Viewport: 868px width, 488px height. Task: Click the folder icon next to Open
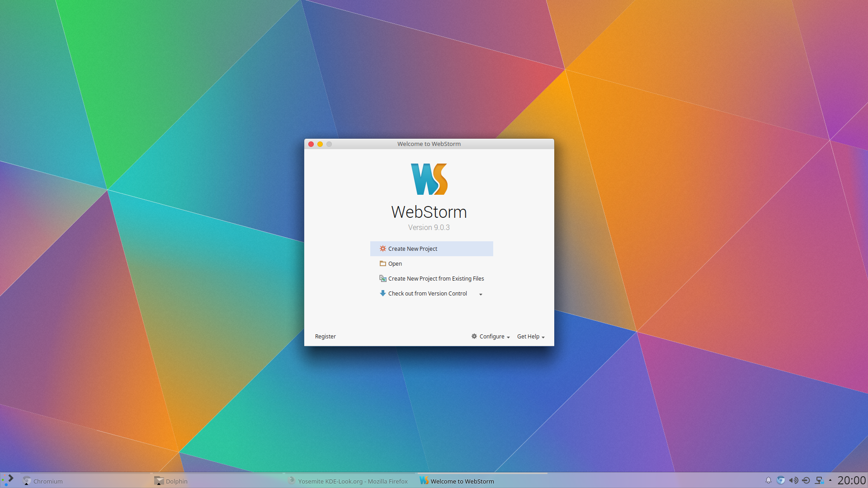point(382,263)
